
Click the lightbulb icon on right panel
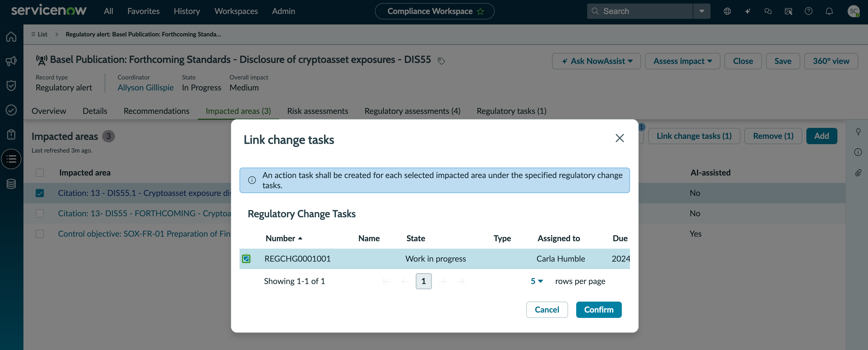(x=858, y=132)
